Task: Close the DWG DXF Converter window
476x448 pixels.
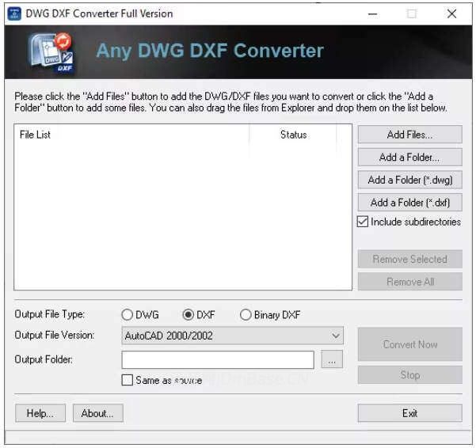Action: (451, 13)
